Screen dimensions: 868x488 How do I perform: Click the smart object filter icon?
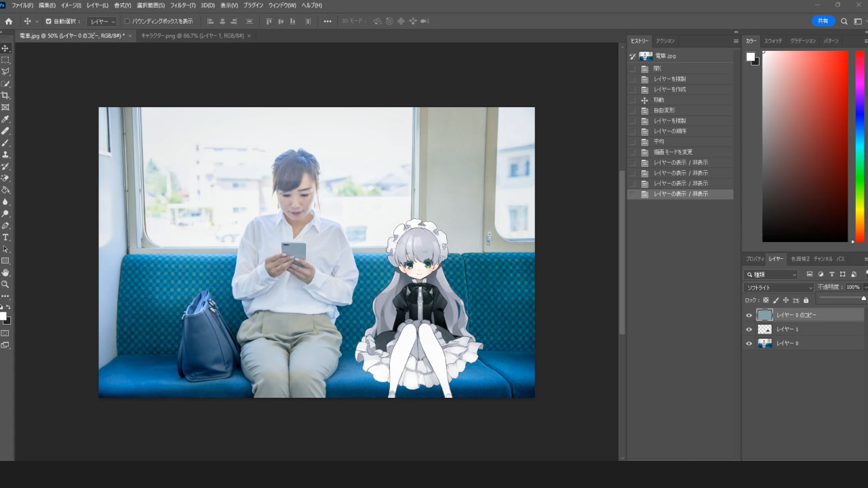coord(853,274)
